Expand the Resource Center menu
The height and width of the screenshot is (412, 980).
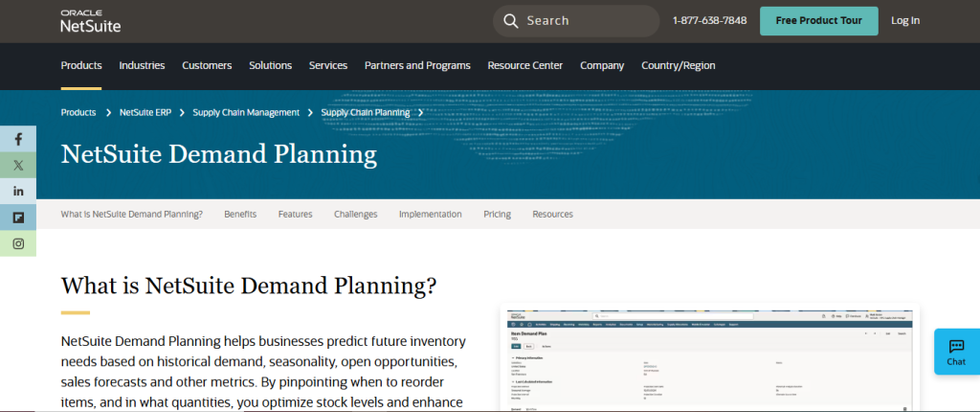524,65
